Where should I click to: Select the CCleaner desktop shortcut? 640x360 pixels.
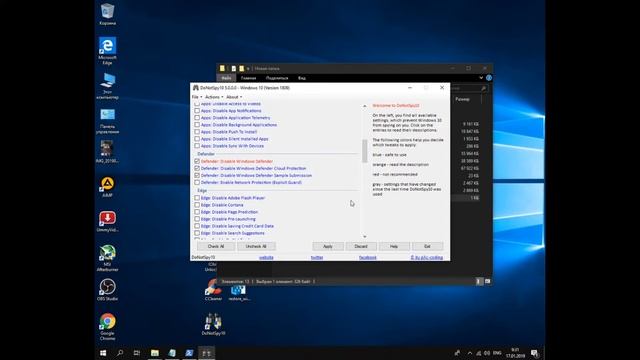click(x=213, y=291)
